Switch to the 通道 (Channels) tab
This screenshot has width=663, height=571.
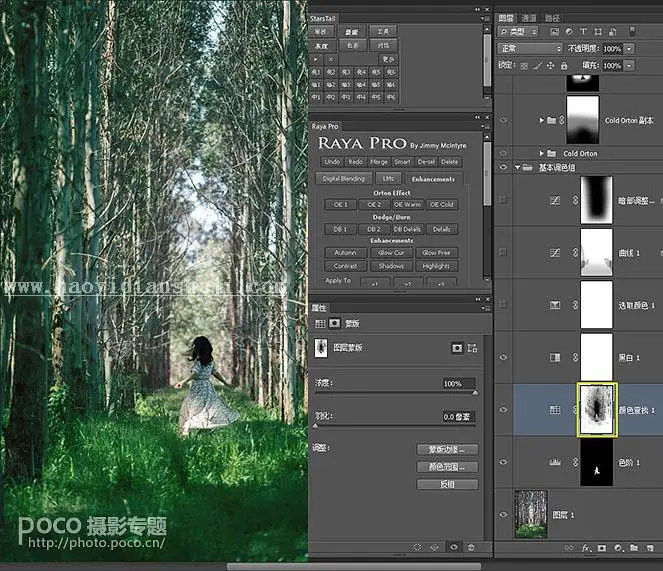click(529, 18)
